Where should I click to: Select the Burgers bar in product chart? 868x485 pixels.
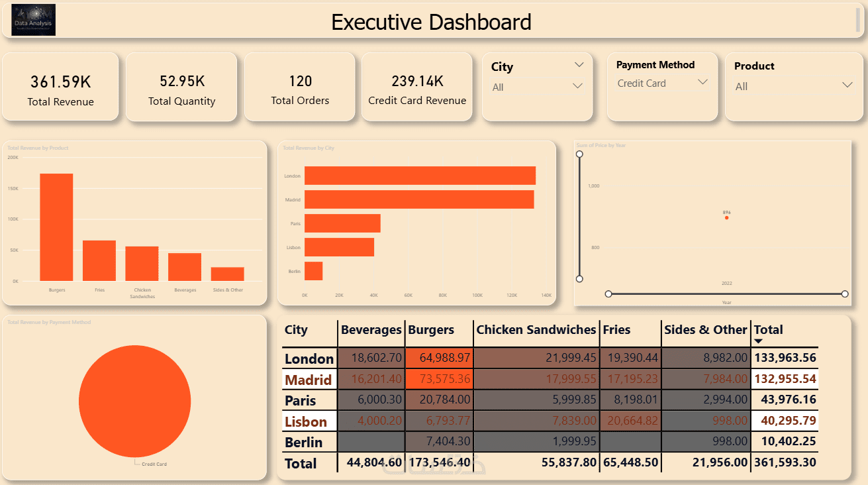(x=56, y=227)
